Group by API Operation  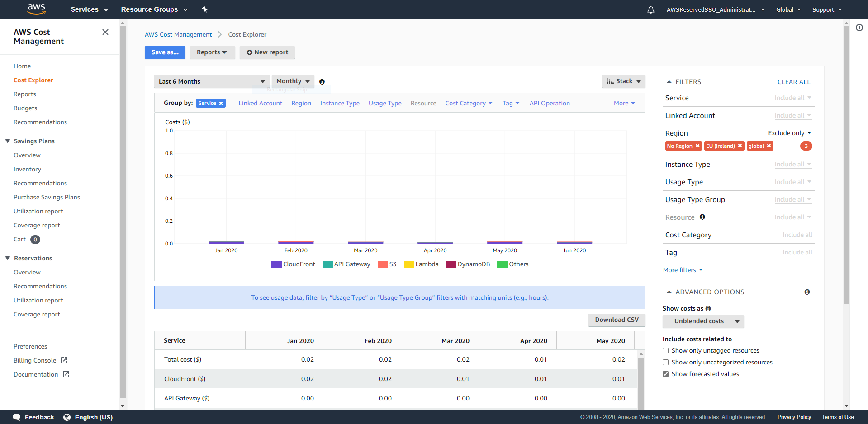(550, 104)
